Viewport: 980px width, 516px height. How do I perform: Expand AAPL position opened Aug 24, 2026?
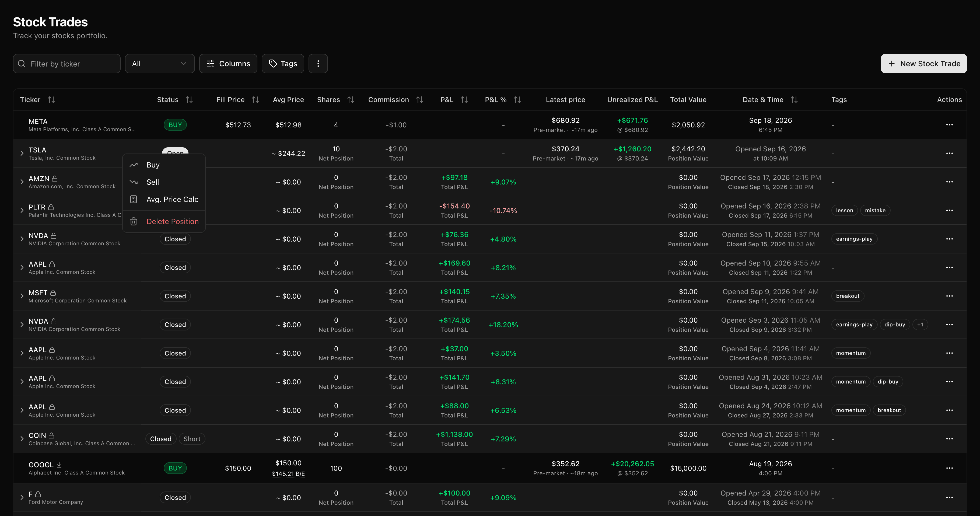click(22, 410)
